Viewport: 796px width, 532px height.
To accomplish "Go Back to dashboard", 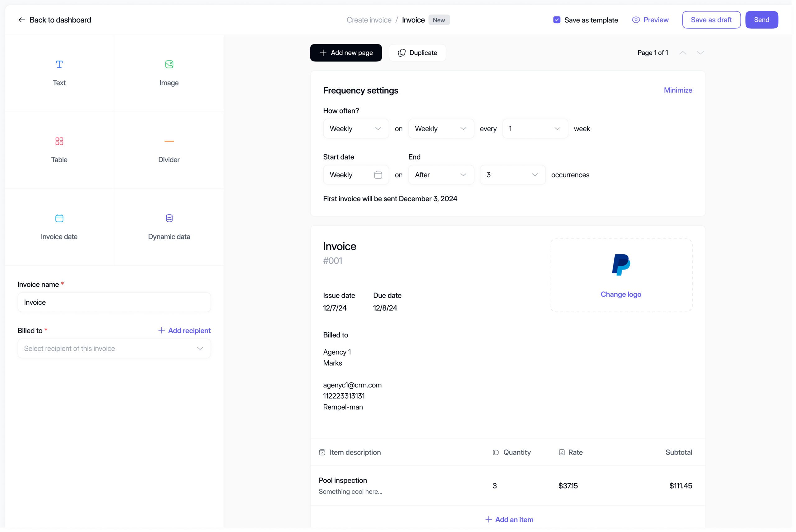I will tap(55, 20).
